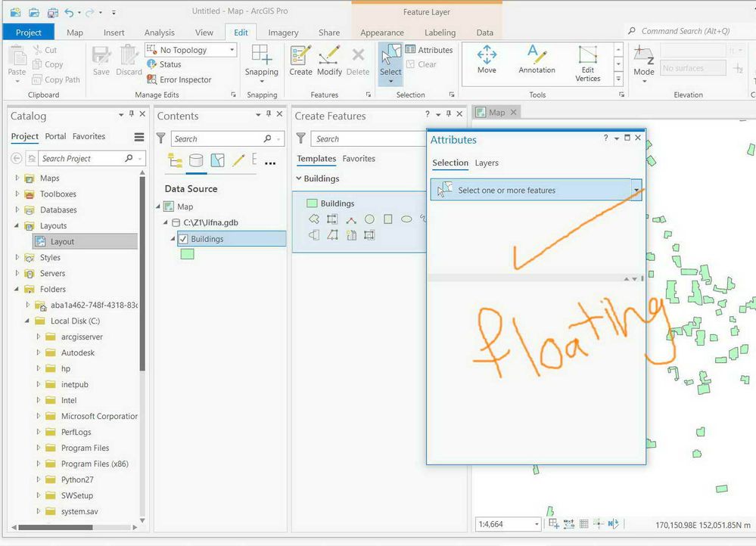Viewport: 756px width, 546px height.
Task: Open Catalog pane hamburger menu
Action: pyautogui.click(x=139, y=138)
